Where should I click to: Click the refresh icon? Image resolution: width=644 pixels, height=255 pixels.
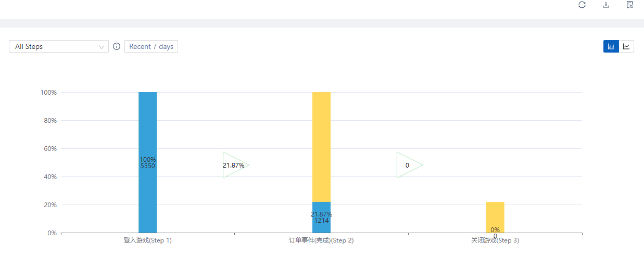582,5
